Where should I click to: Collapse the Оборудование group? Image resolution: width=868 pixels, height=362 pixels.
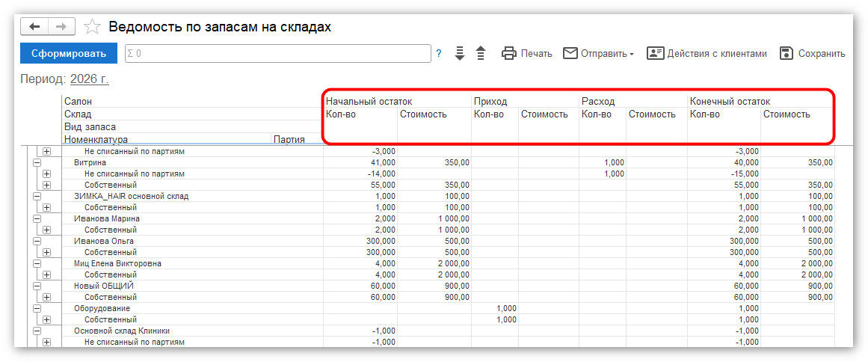coord(37,308)
